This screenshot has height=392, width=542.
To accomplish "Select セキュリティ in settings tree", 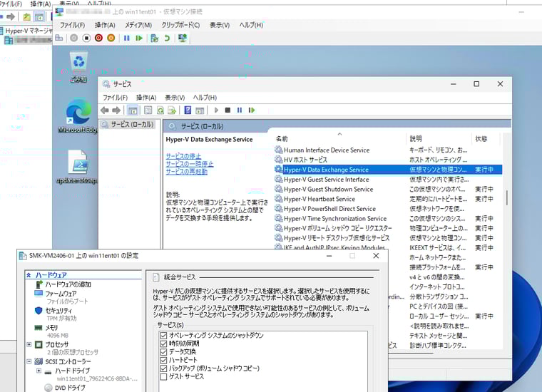I will [x=58, y=311].
